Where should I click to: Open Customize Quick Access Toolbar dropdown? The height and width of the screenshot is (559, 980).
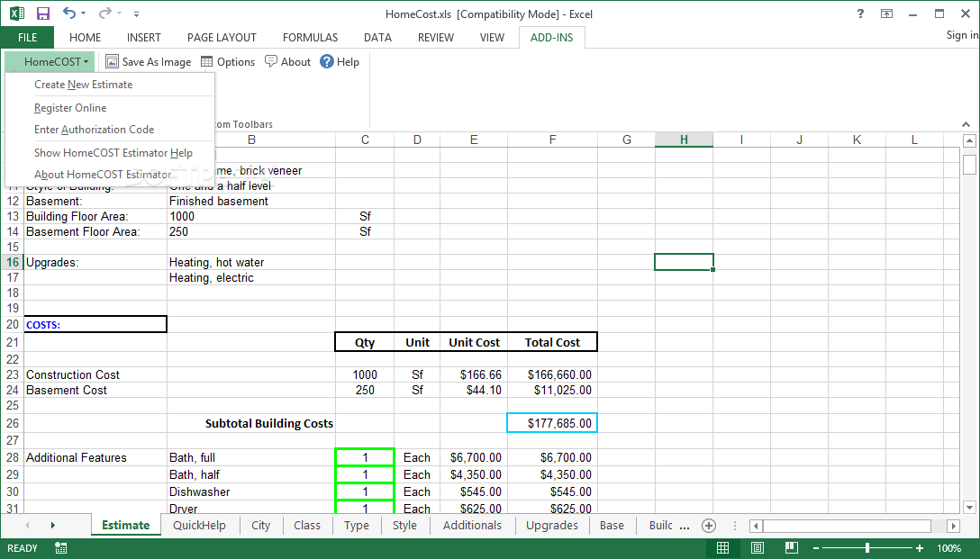[x=136, y=14]
